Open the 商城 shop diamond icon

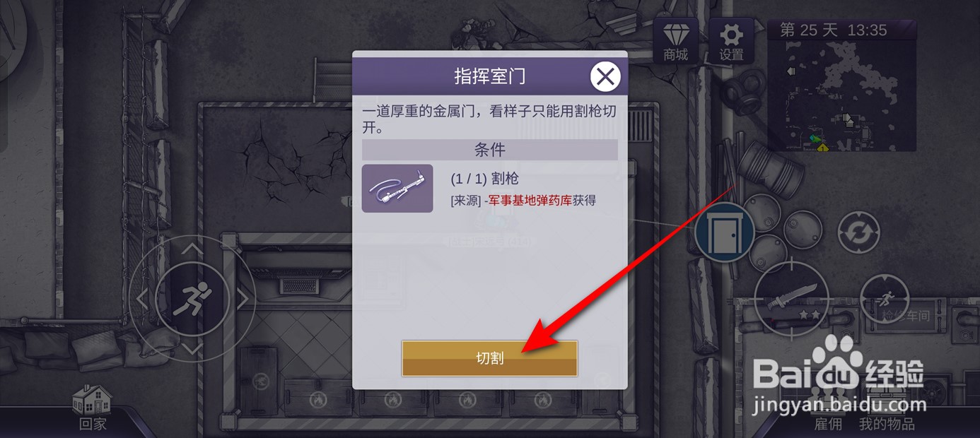click(x=675, y=41)
